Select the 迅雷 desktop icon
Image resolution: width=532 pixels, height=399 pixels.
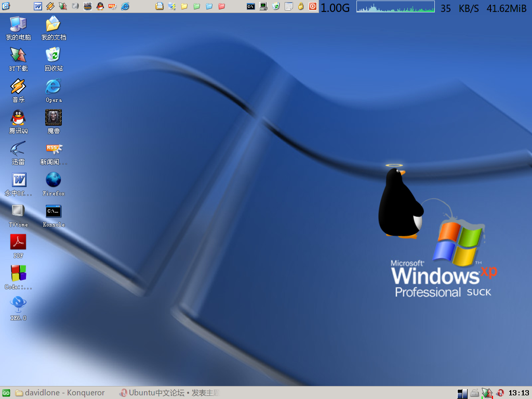pos(18,153)
